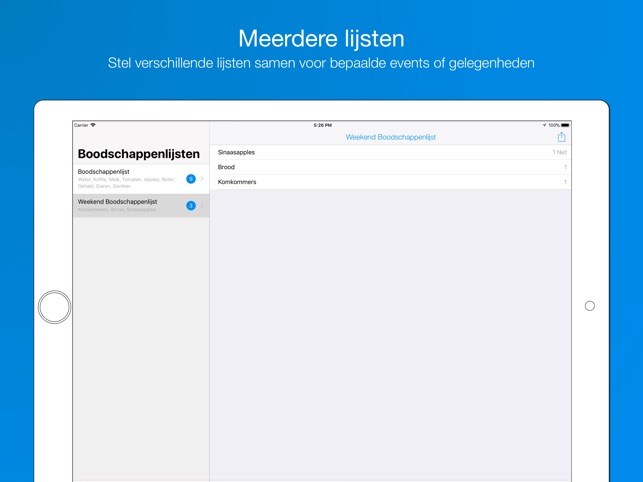The image size is (643, 482).
Task: Tap the Wi-Fi icon in status bar
Action: (93, 125)
